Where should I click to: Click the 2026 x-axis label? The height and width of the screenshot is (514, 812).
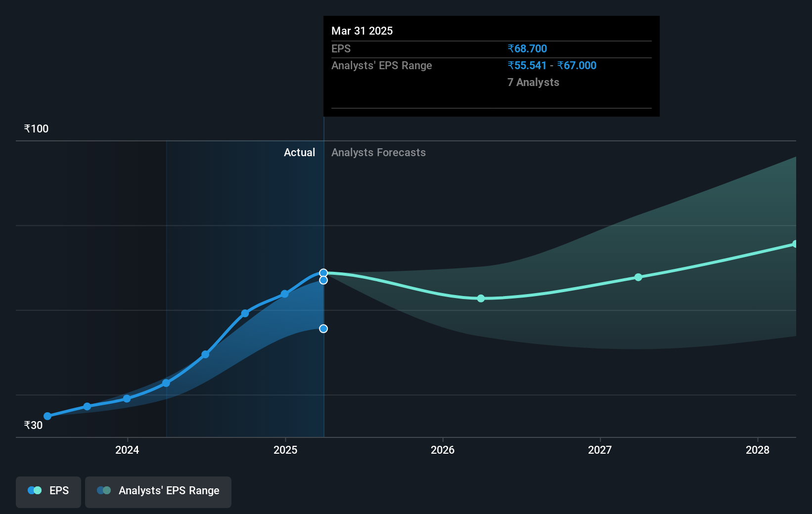click(x=443, y=450)
